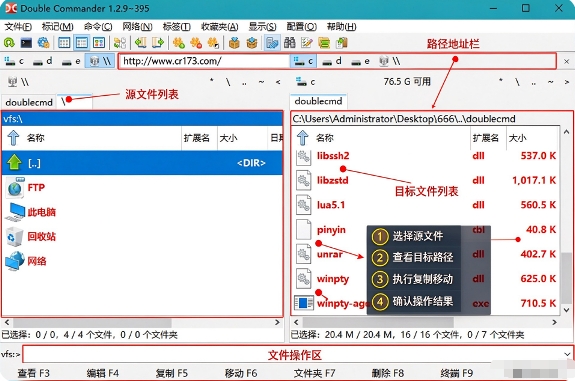
Task: Click the invert selection toolbar icon
Action: [x=213, y=43]
